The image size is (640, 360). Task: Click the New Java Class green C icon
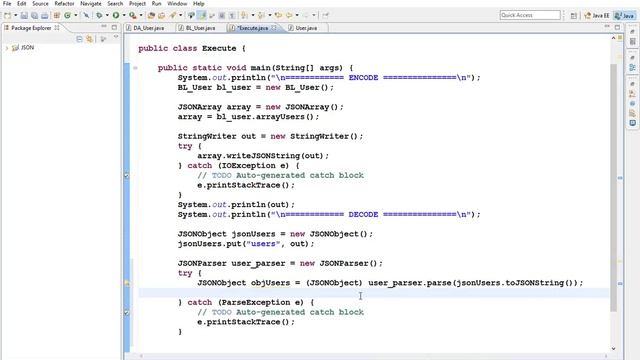67,16
